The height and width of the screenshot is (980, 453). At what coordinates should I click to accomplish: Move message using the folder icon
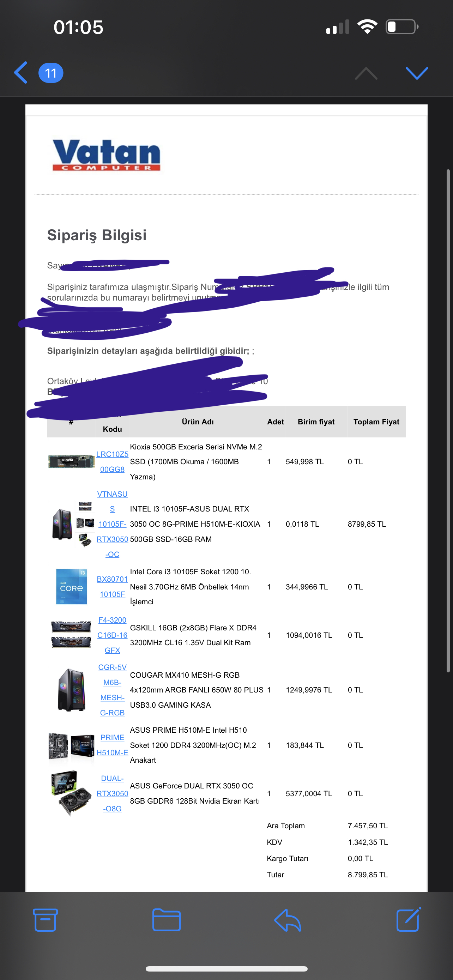pos(166,920)
